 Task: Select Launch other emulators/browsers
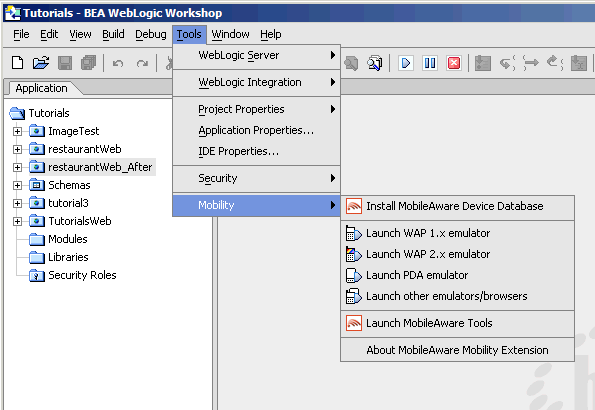[458, 296]
